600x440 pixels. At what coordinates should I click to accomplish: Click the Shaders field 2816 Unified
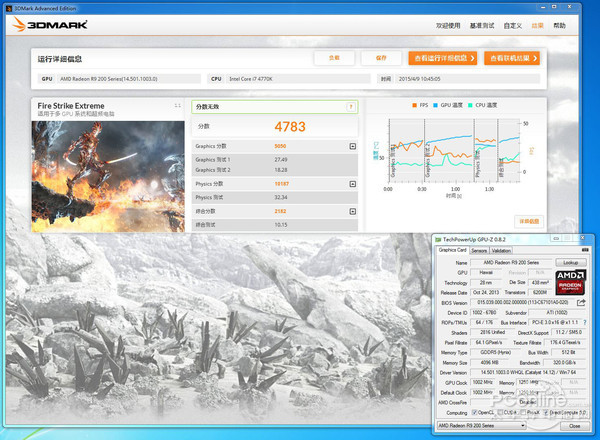click(492, 332)
